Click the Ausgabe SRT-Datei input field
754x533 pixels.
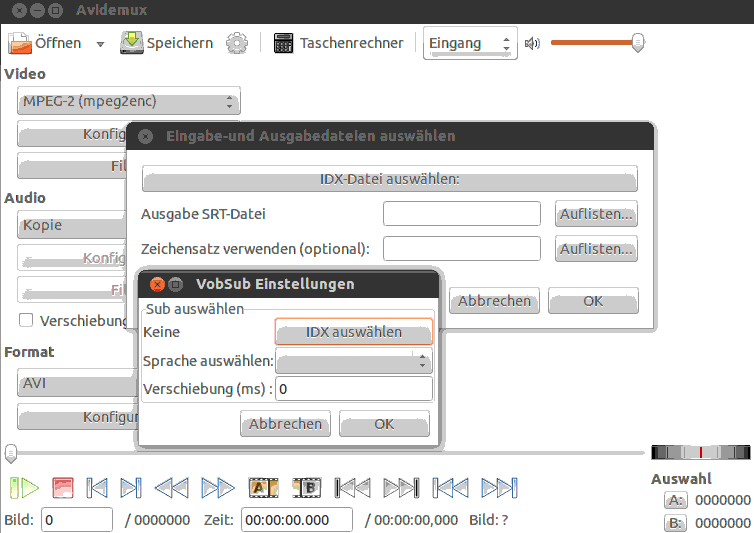coord(462,214)
